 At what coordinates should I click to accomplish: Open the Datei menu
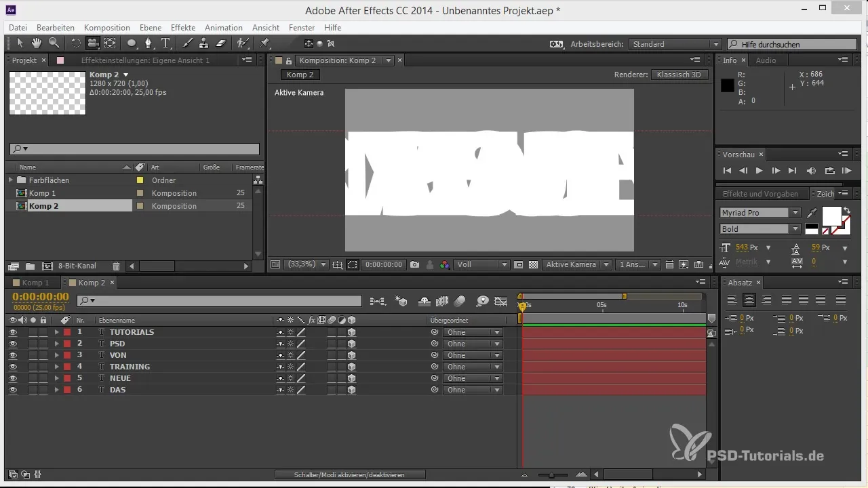coord(18,28)
